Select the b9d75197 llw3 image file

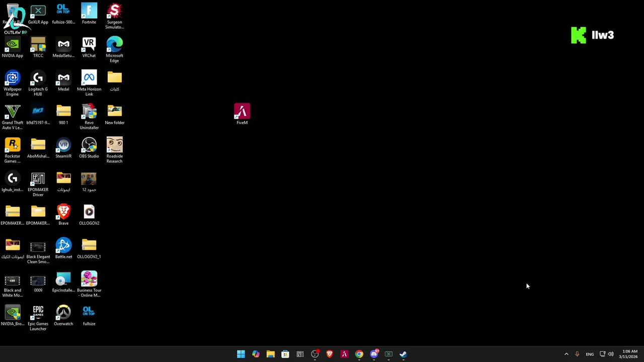[x=38, y=115]
